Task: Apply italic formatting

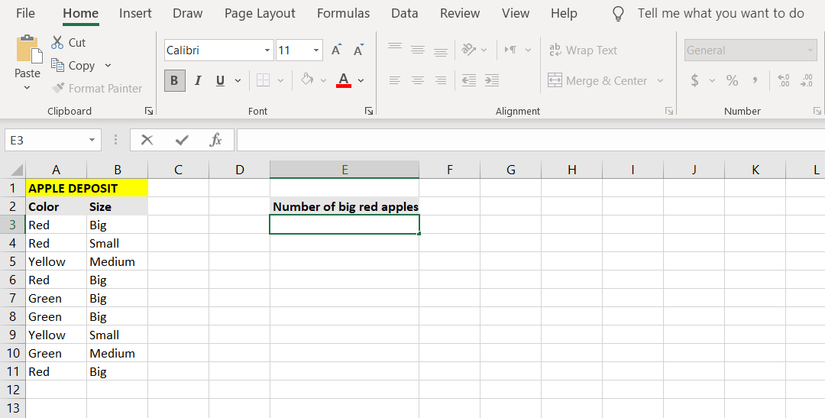Action: tap(198, 81)
